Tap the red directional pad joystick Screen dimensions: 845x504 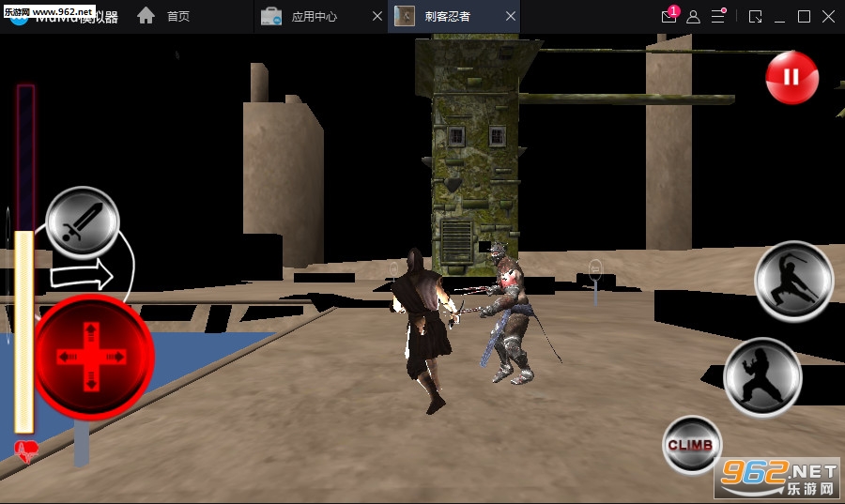[92, 356]
